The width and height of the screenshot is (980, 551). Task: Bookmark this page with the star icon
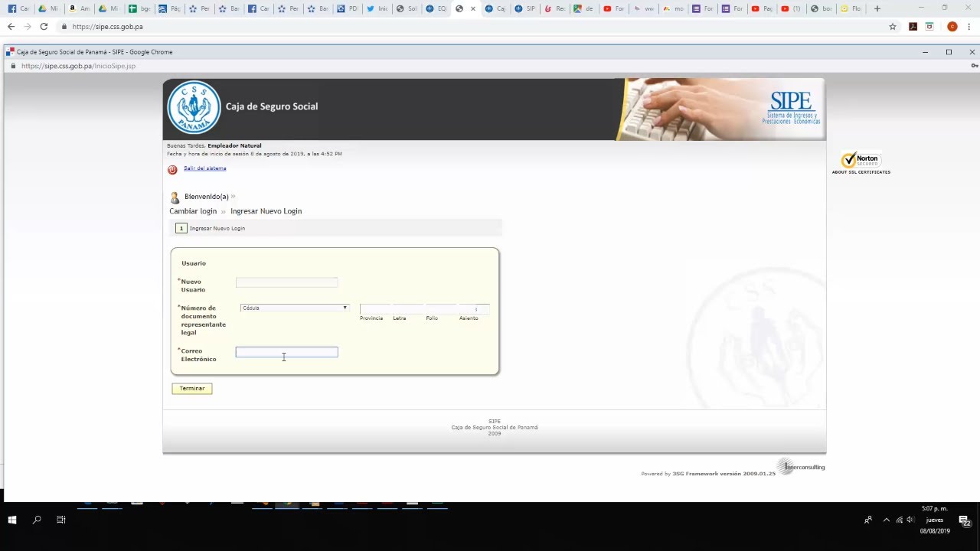[x=893, y=26]
